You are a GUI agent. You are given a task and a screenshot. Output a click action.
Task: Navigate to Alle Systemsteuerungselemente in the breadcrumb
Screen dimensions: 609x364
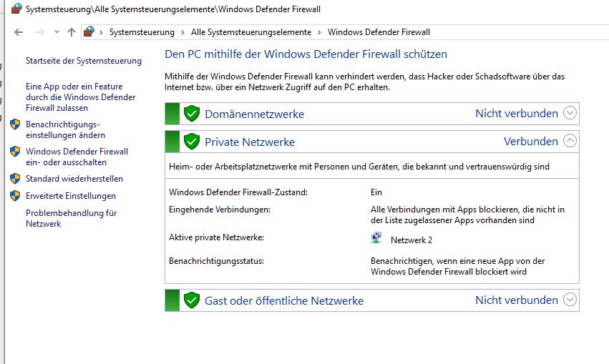tap(251, 32)
